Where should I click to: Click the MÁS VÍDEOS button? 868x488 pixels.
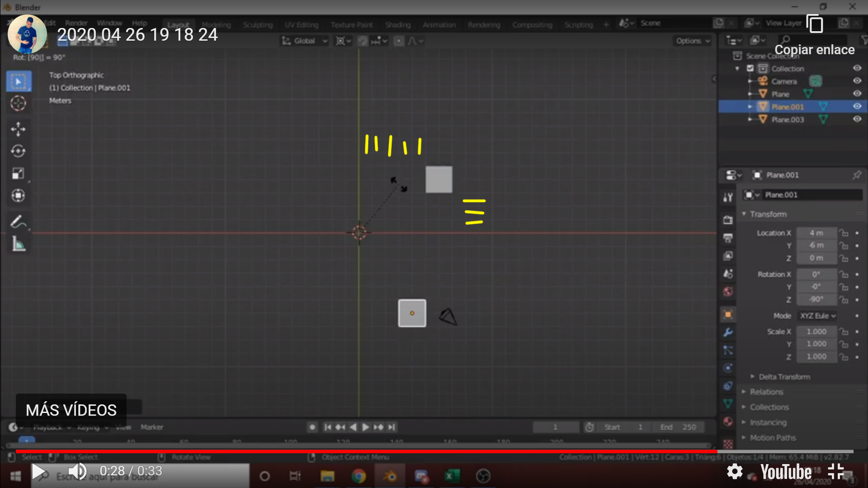(x=71, y=410)
